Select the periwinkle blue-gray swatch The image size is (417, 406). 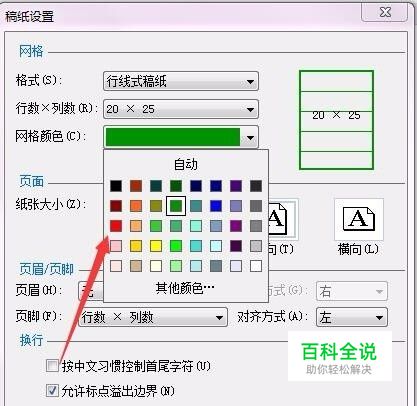(x=236, y=206)
